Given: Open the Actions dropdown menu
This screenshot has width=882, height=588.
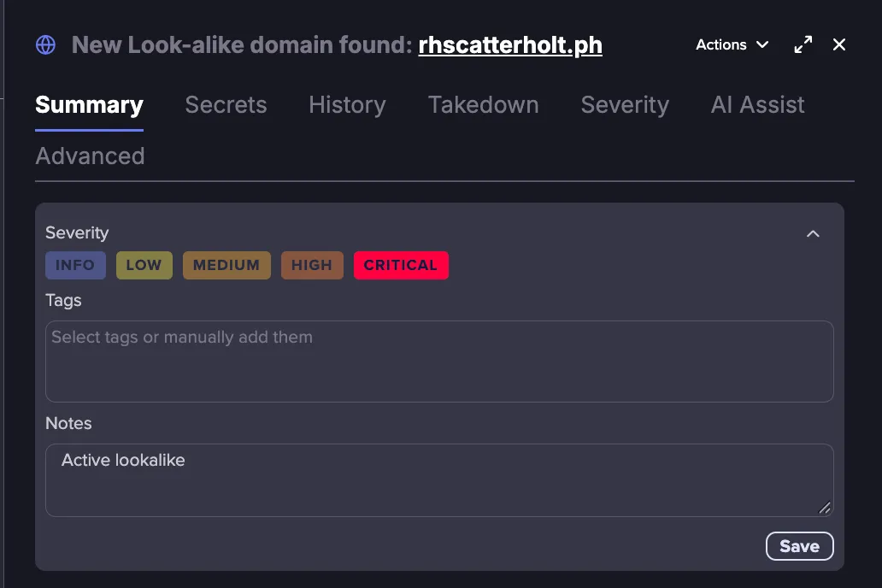Looking at the screenshot, I should (732, 44).
